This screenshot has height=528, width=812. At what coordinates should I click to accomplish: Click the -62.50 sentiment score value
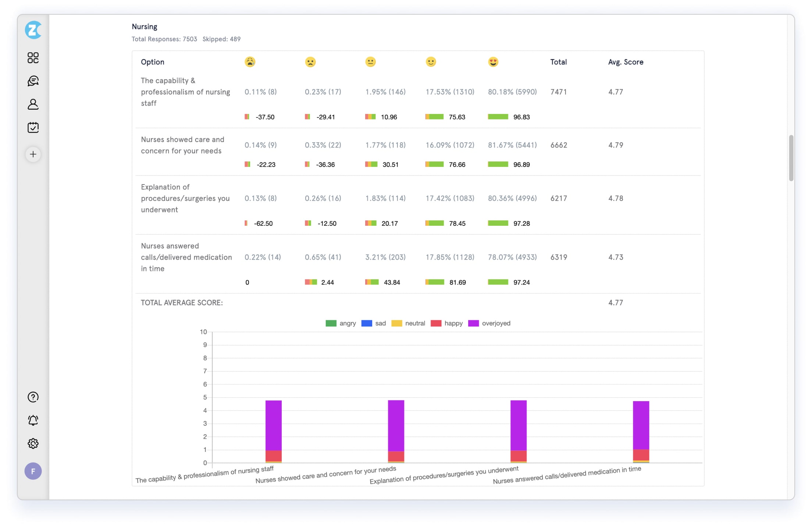[x=263, y=223]
